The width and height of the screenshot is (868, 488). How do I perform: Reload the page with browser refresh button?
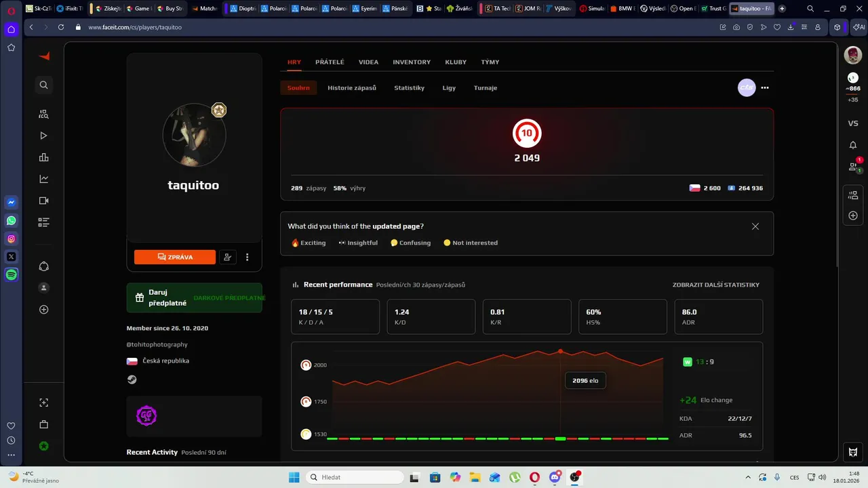tap(61, 27)
